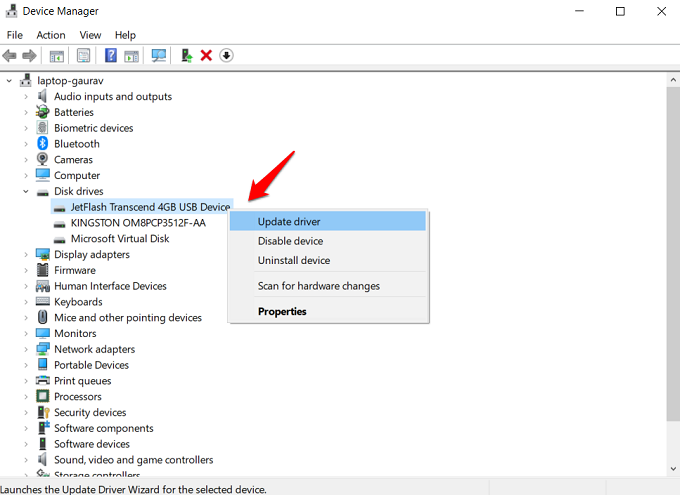Click the Show/Hide console tree toolbar icon
The height and width of the screenshot is (495, 680).
coord(57,56)
